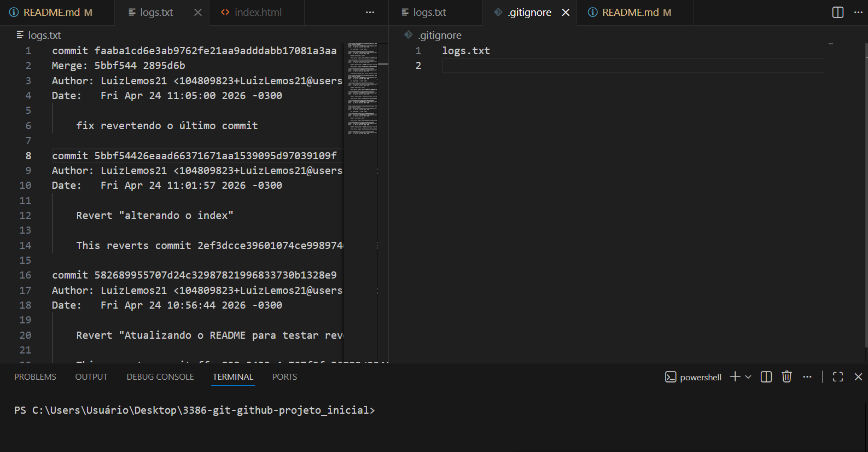This screenshot has width=868, height=452.
Task: Split the right editor
Action: click(837, 12)
